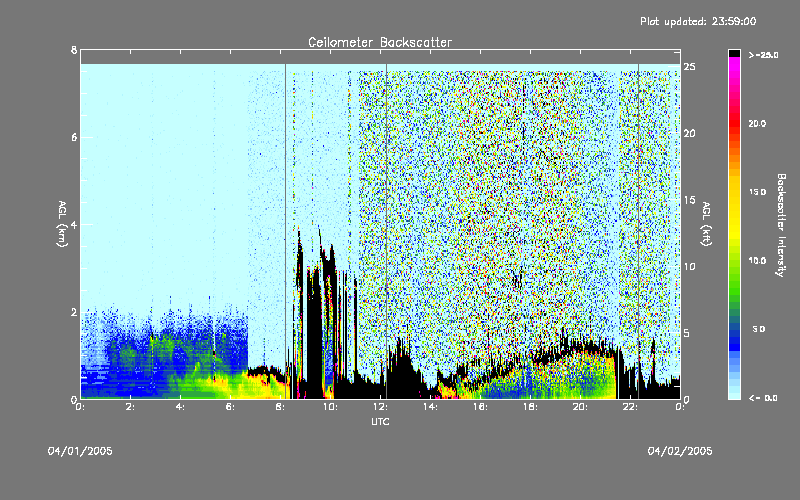Click the "20:" UTC hour tick

pyautogui.click(x=581, y=407)
